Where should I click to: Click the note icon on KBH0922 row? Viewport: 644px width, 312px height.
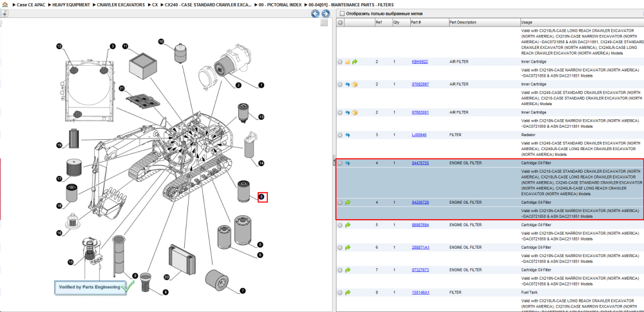pos(348,62)
